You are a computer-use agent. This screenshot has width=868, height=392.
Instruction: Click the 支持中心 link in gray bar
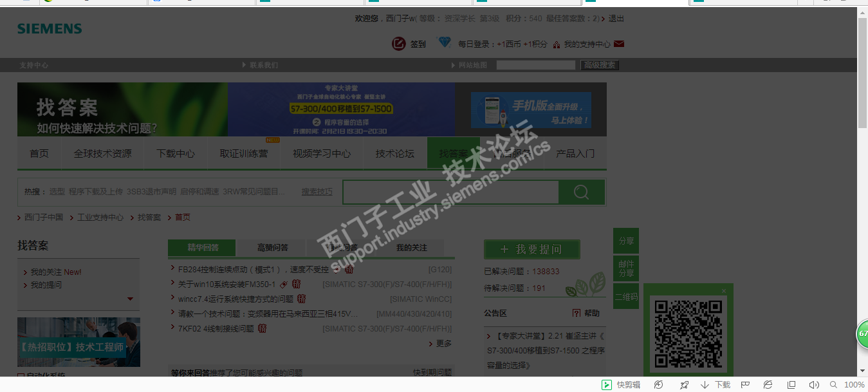[33, 65]
